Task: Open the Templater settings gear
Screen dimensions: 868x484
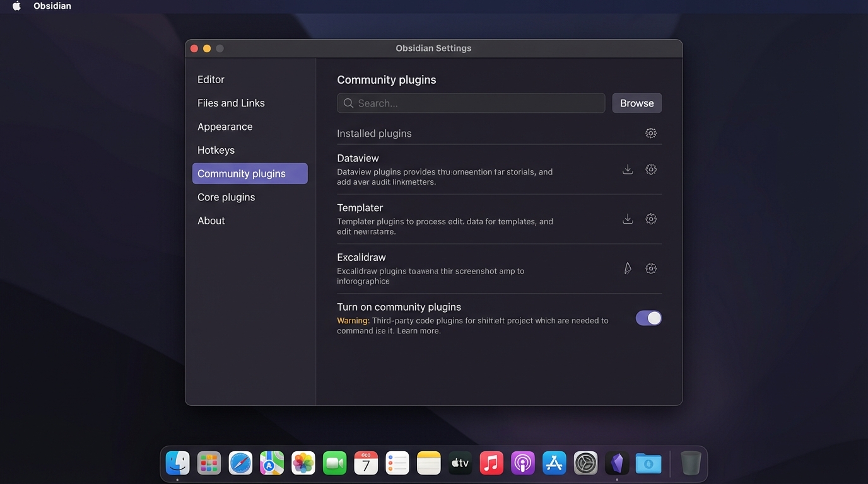Action: (650, 219)
